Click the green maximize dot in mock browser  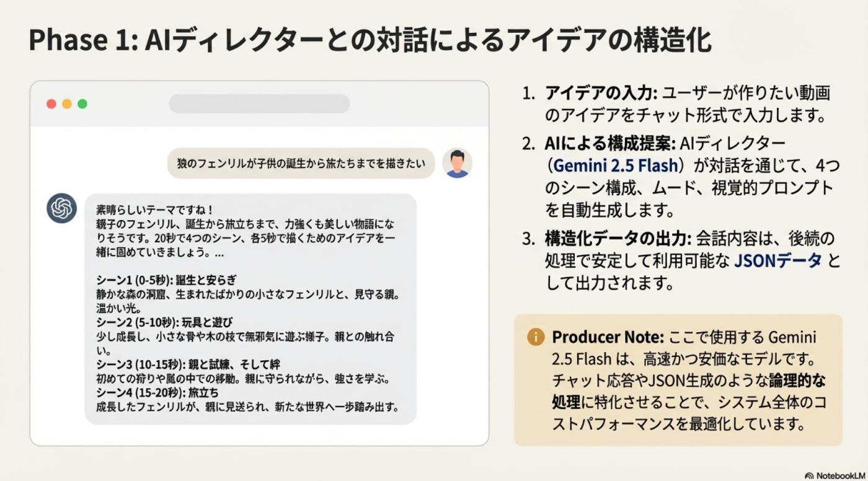click(82, 104)
